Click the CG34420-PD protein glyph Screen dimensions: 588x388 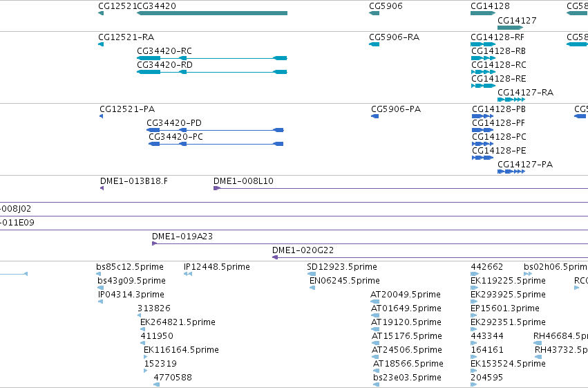(x=215, y=130)
